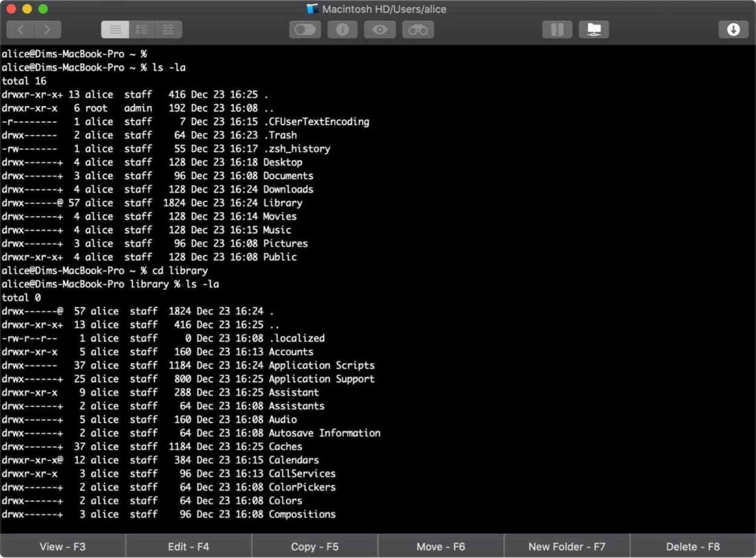Click the 'total 0' output line
Screen dimensions: 756x558
point(21,298)
